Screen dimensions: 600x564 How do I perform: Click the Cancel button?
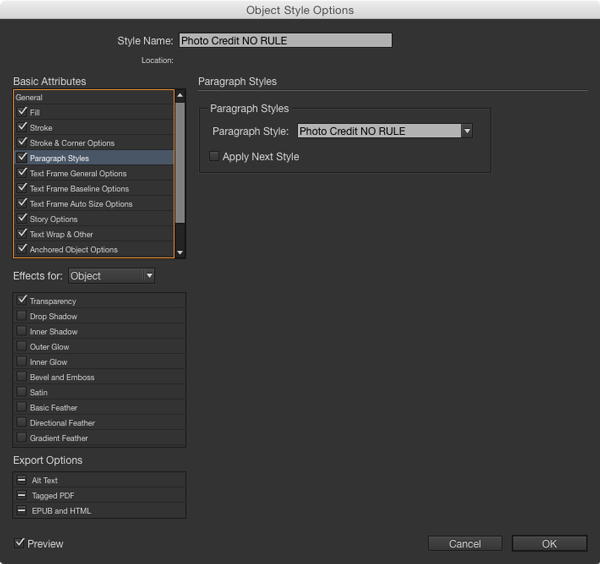tap(465, 543)
